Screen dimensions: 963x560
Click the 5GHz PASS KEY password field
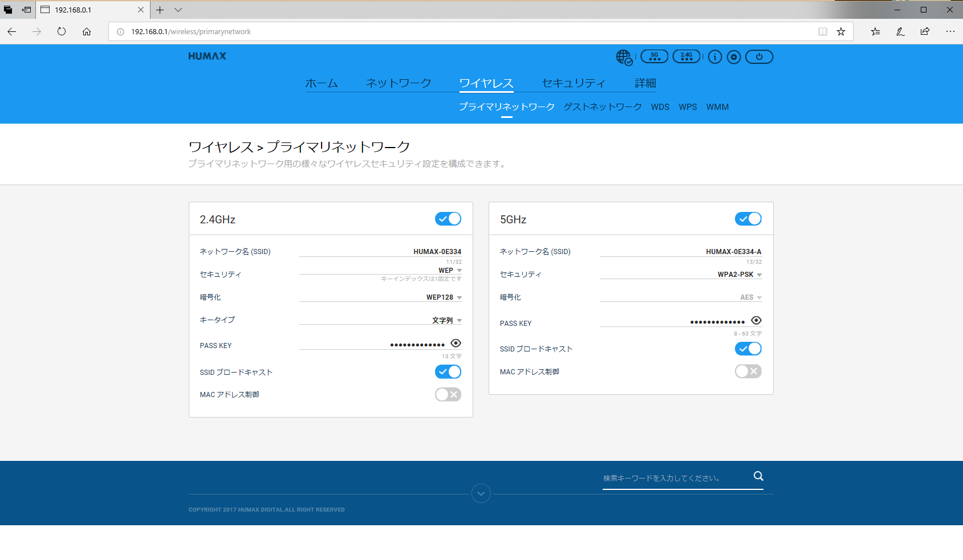(674, 321)
